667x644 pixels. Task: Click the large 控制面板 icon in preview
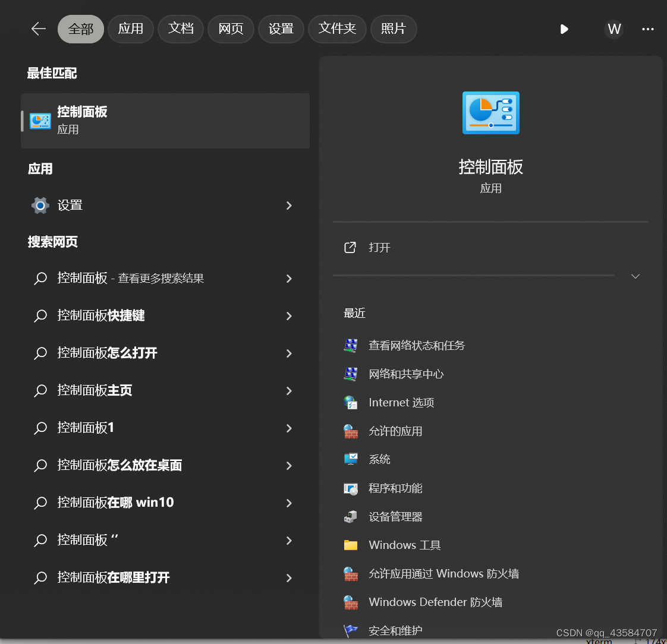pos(490,113)
